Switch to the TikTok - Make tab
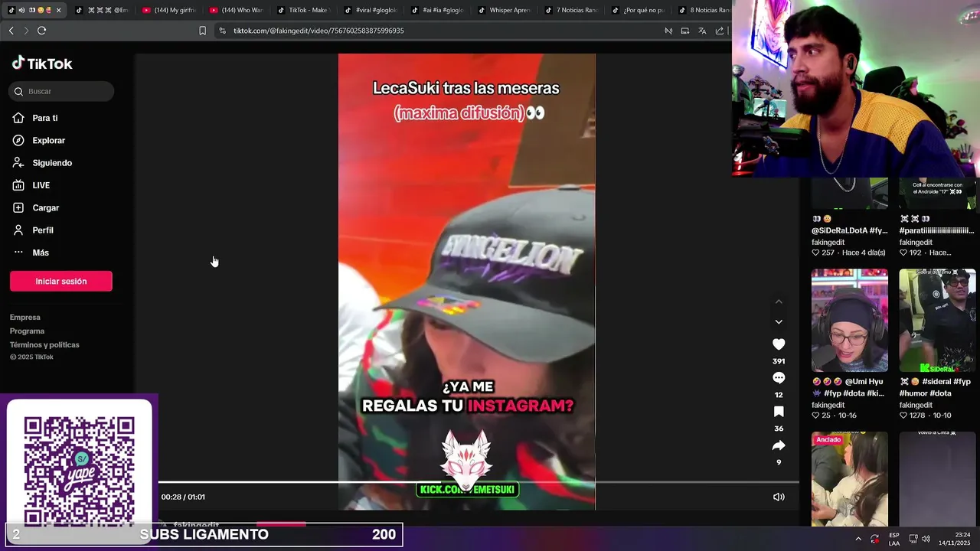 [x=304, y=10]
